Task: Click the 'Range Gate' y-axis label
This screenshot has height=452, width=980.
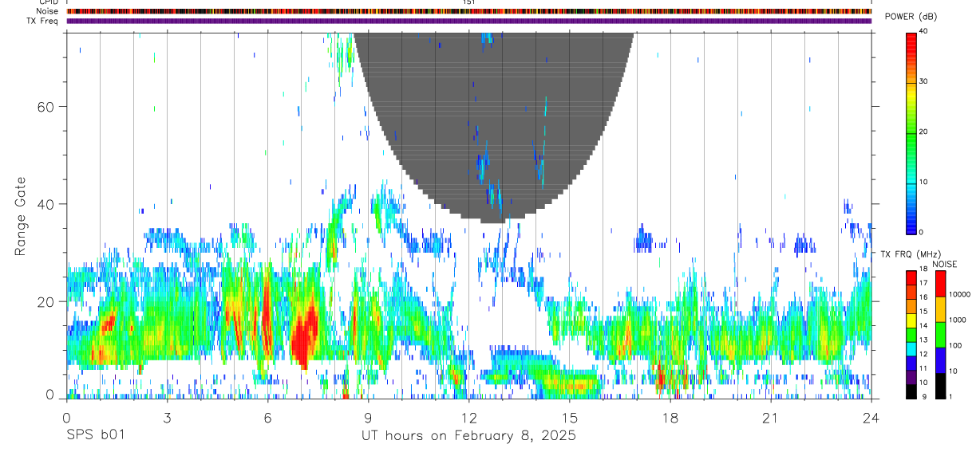Action: 21,216
